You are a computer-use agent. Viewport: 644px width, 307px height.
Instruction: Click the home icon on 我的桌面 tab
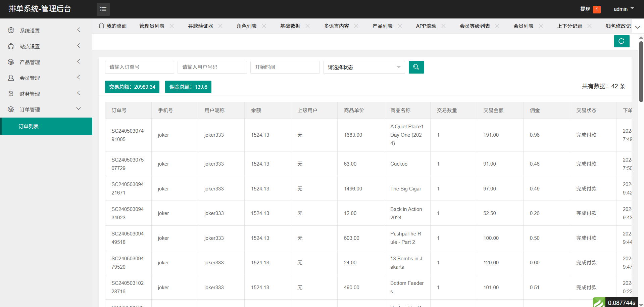pyautogui.click(x=101, y=26)
